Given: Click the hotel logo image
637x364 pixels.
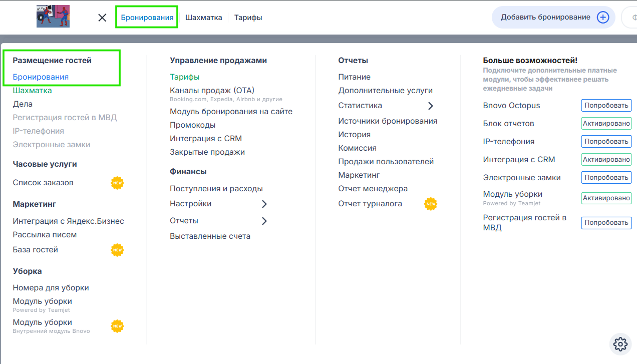Looking at the screenshot, I should [x=53, y=16].
